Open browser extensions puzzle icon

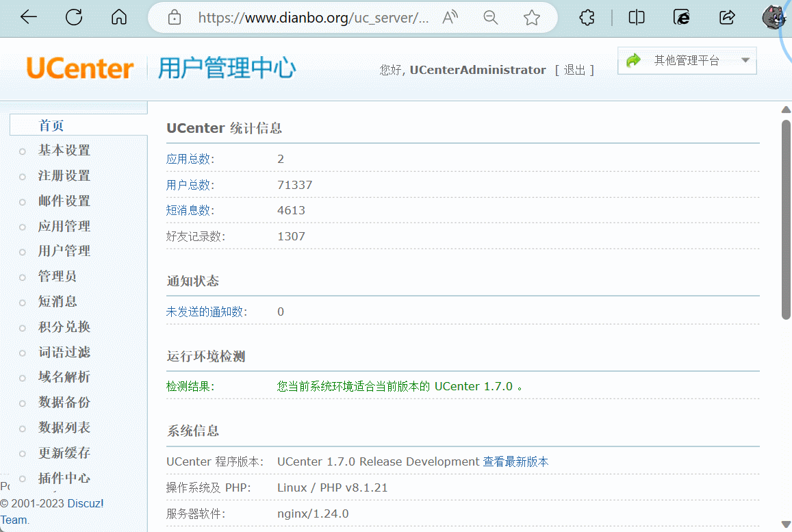(x=587, y=18)
